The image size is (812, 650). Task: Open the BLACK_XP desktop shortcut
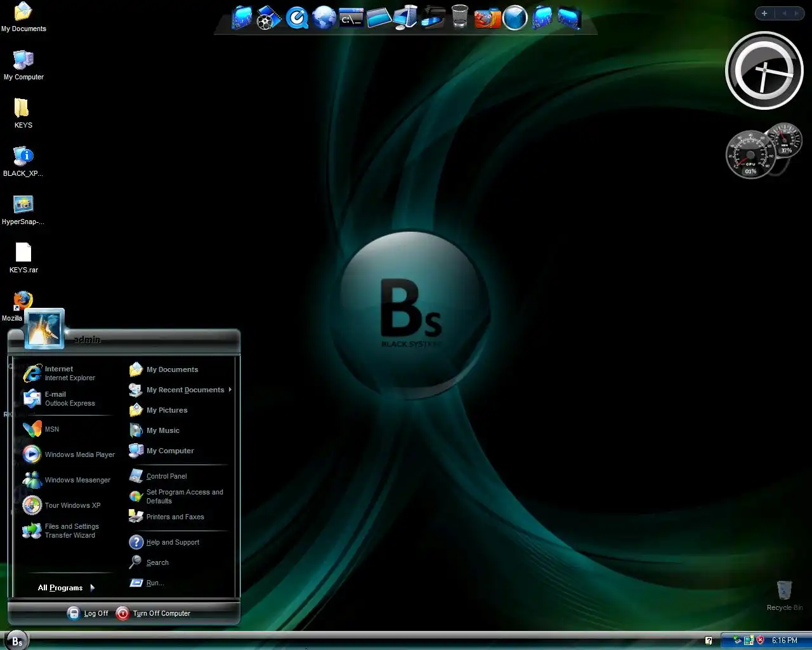(23, 161)
